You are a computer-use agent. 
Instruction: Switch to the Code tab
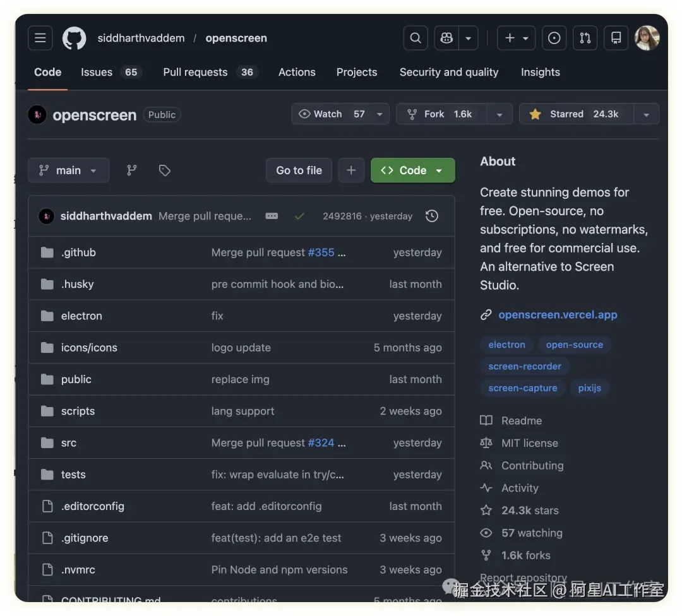pyautogui.click(x=48, y=72)
